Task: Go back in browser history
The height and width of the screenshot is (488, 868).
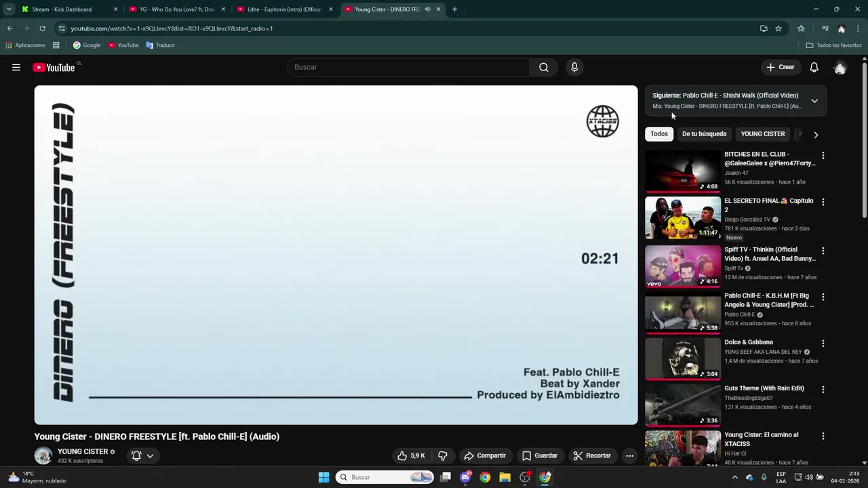Action: (9, 28)
